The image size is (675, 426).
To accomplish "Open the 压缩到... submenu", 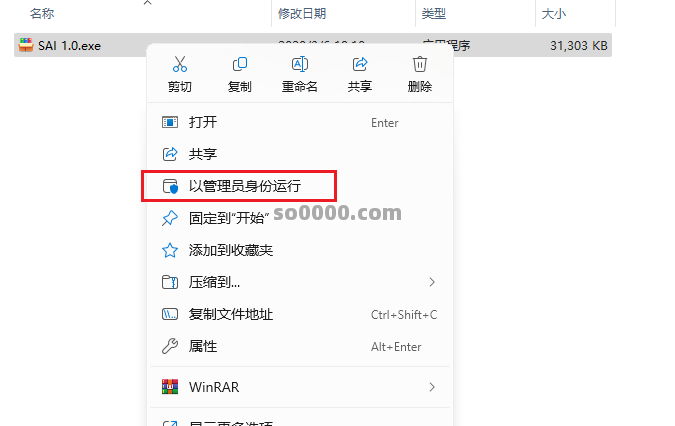I will click(300, 282).
